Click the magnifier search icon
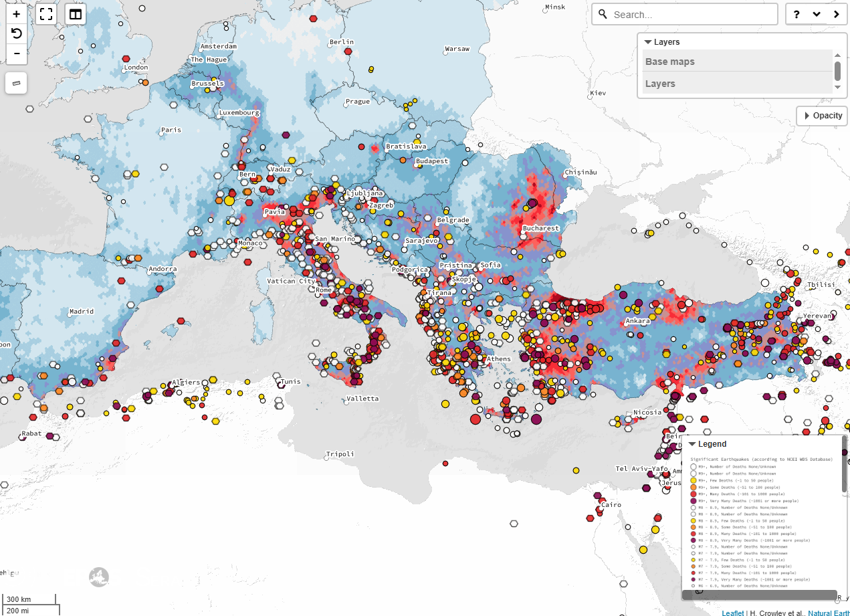850x616 pixels. click(603, 15)
